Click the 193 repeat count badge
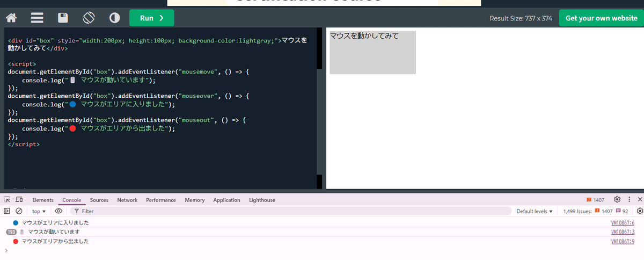 click(x=12, y=232)
